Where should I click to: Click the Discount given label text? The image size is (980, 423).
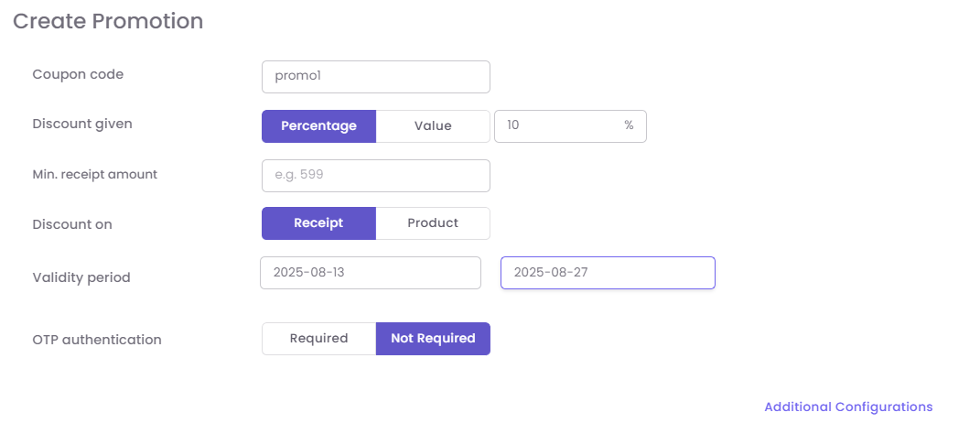click(x=82, y=124)
